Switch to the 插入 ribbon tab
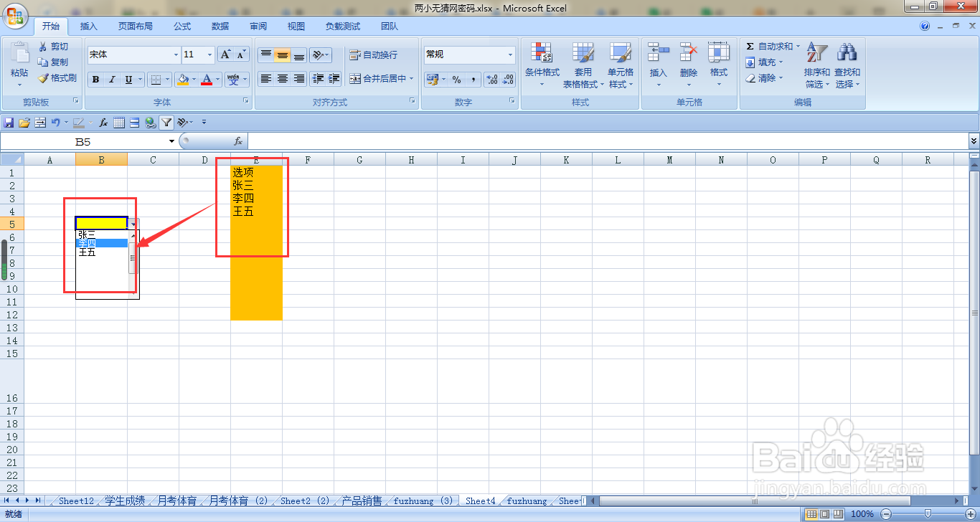Screen dimensions: 980x522 [89, 27]
